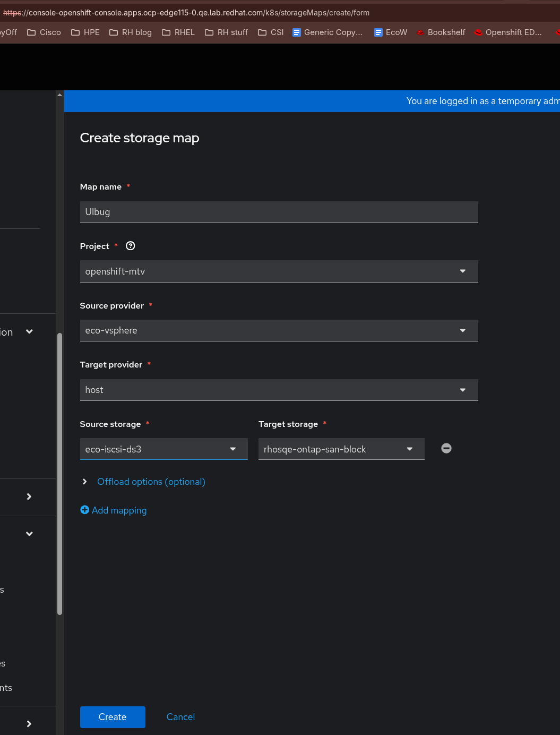
Task: Open the RHEL bookmarks folder
Action: pyautogui.click(x=178, y=32)
